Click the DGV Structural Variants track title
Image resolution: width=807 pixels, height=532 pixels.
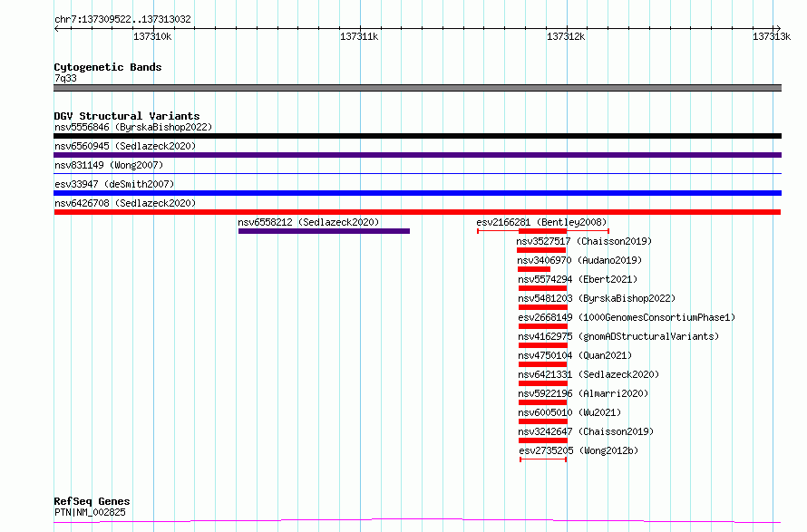click(127, 116)
